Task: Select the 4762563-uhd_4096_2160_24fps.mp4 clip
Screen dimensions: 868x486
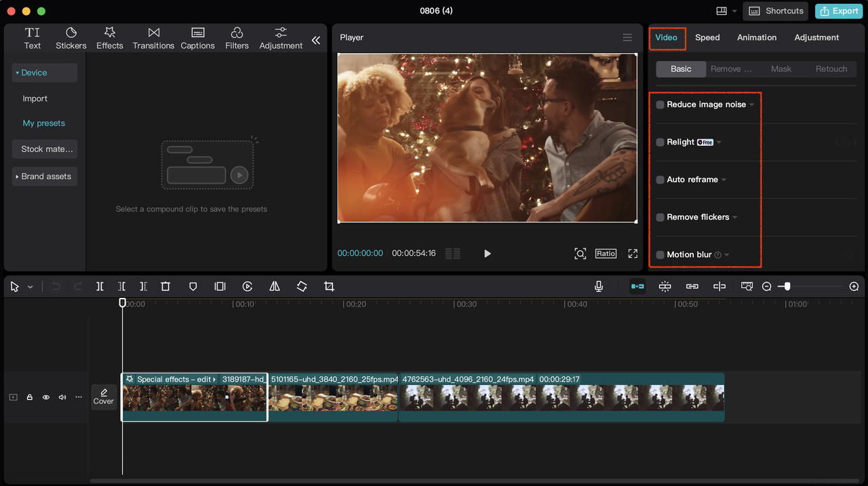Action: [x=561, y=397]
